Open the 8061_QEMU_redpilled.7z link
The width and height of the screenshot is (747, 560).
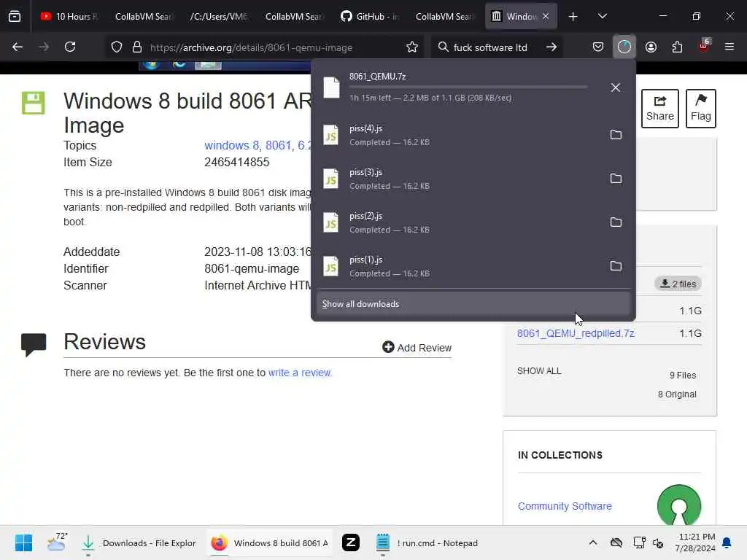click(576, 333)
